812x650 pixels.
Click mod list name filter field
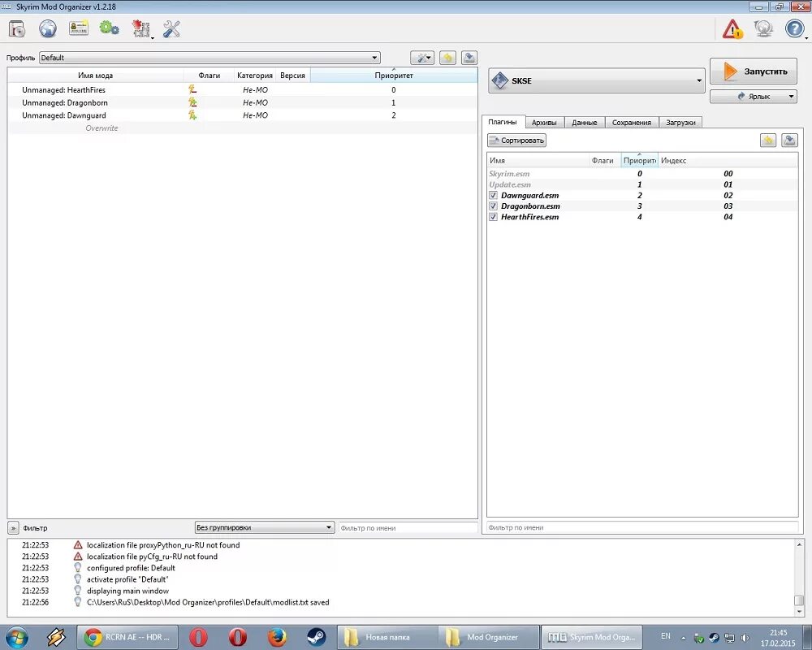tap(408, 527)
